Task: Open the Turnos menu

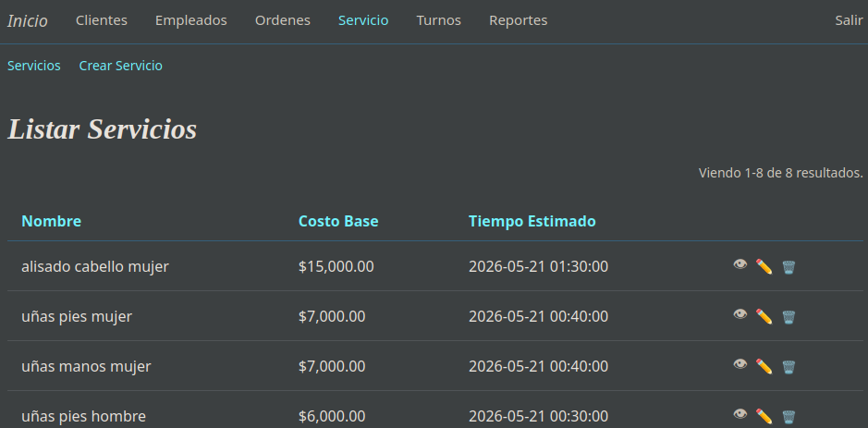Action: point(438,20)
